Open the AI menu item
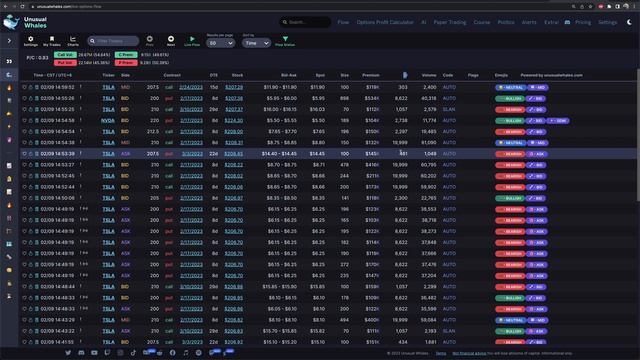 [x=424, y=22]
